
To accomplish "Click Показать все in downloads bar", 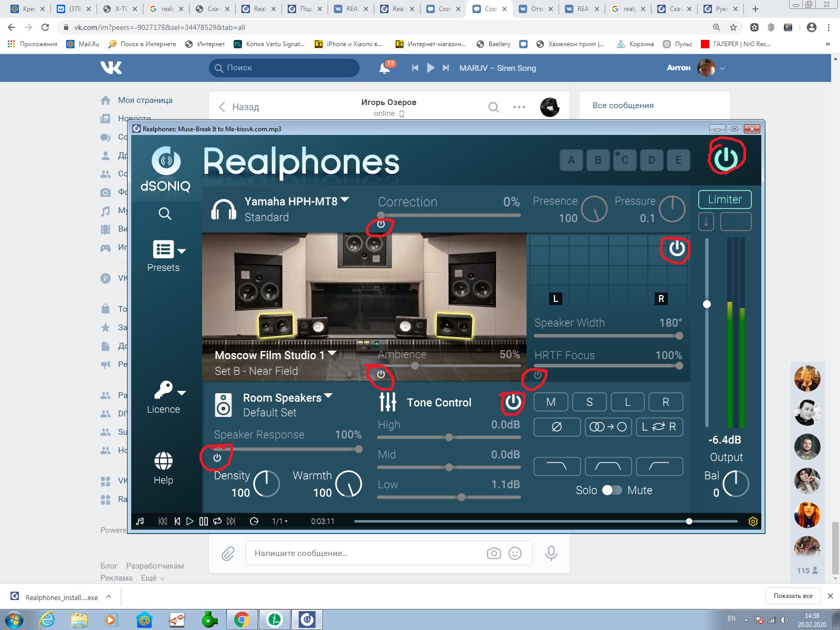I will point(793,596).
